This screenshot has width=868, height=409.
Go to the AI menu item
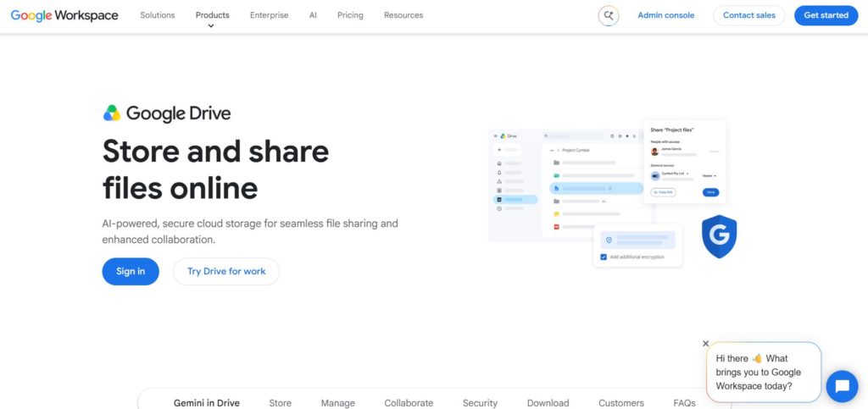coord(313,15)
